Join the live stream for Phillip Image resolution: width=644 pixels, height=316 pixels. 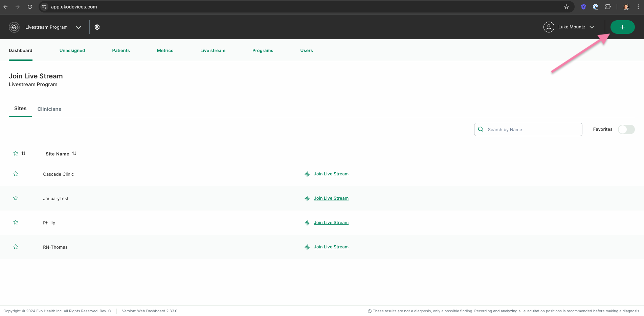331,222
